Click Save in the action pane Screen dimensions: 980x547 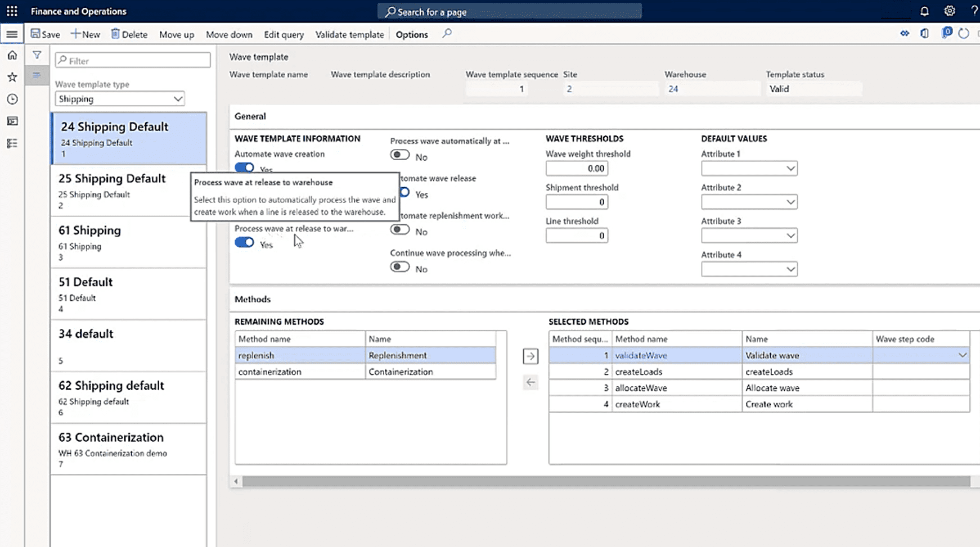(x=45, y=34)
